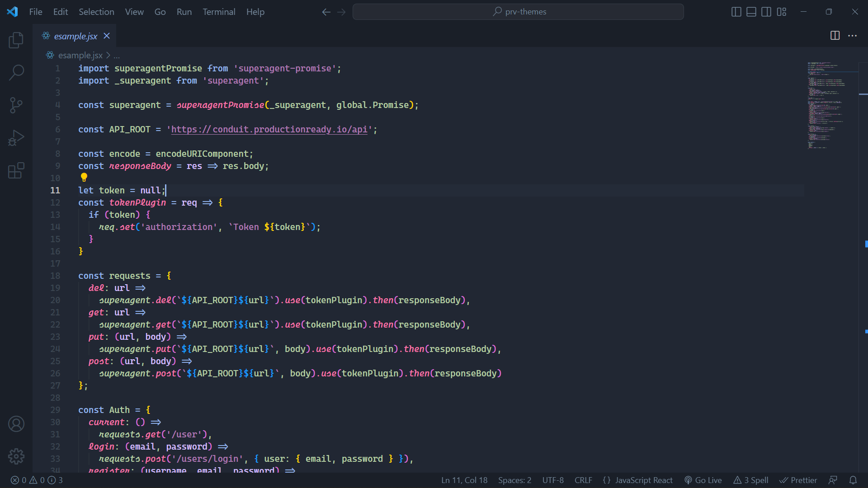This screenshot has width=868, height=488.
Task: Open the Terminal menu
Action: point(219,12)
